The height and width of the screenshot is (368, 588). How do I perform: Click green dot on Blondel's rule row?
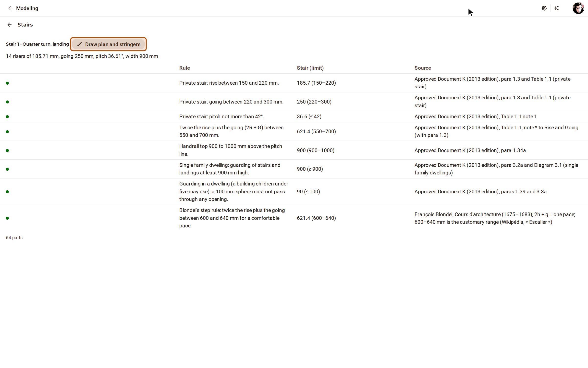[x=7, y=218]
